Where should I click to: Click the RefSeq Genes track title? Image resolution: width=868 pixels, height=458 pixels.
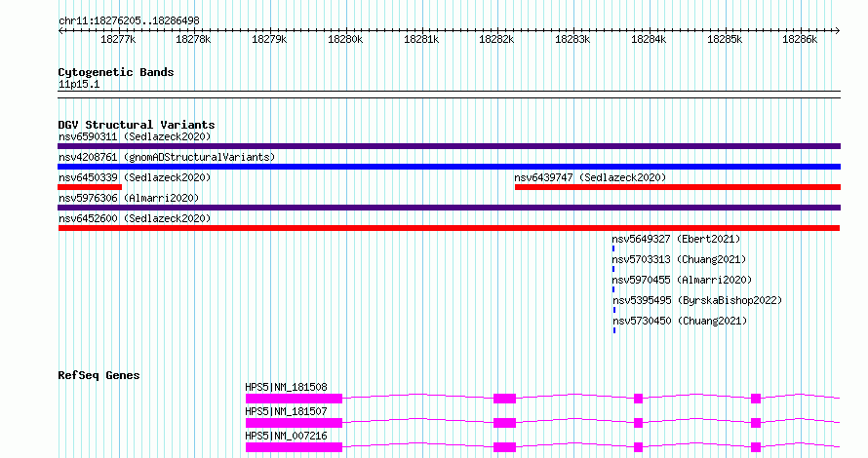(99, 375)
